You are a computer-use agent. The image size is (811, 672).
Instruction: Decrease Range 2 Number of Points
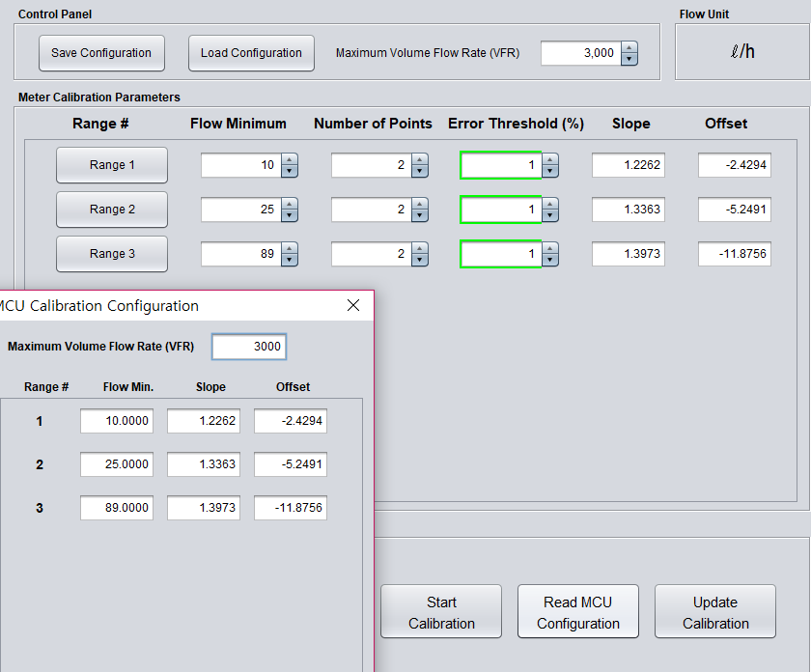(x=420, y=215)
